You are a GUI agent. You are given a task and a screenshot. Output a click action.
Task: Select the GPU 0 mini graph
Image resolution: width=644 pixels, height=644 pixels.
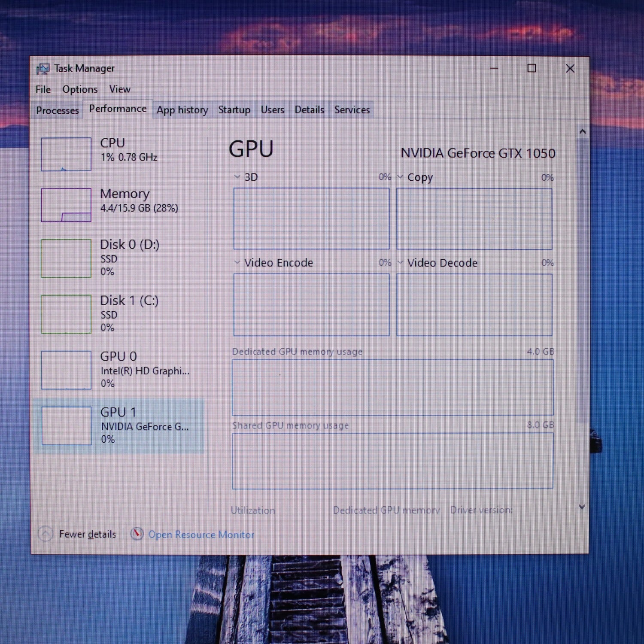click(x=66, y=370)
